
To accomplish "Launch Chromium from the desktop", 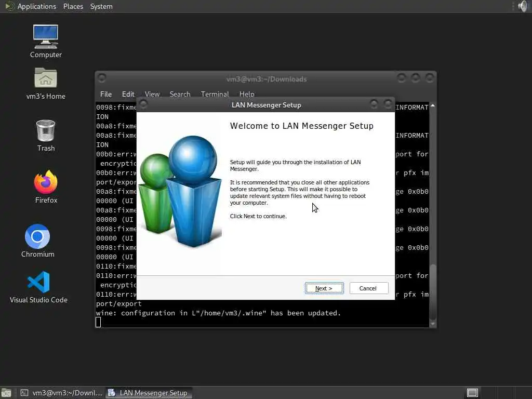I will [37, 241].
